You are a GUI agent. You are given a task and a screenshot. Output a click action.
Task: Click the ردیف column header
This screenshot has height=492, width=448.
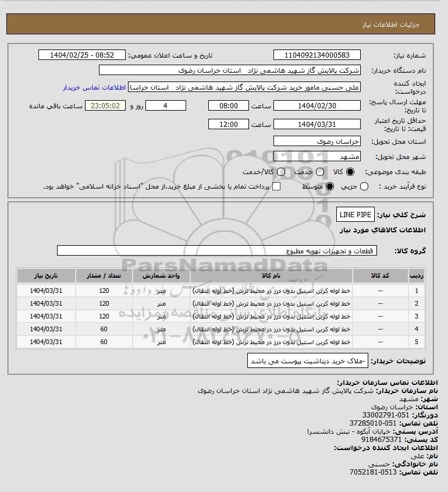coord(417,275)
